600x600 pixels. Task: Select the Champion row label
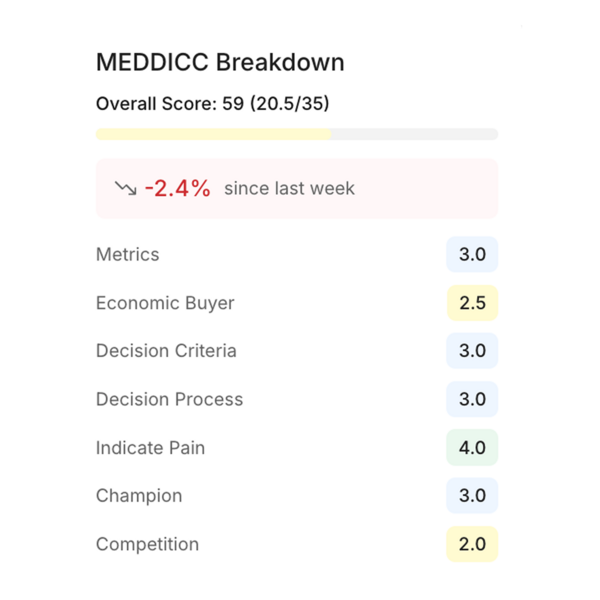tap(139, 496)
